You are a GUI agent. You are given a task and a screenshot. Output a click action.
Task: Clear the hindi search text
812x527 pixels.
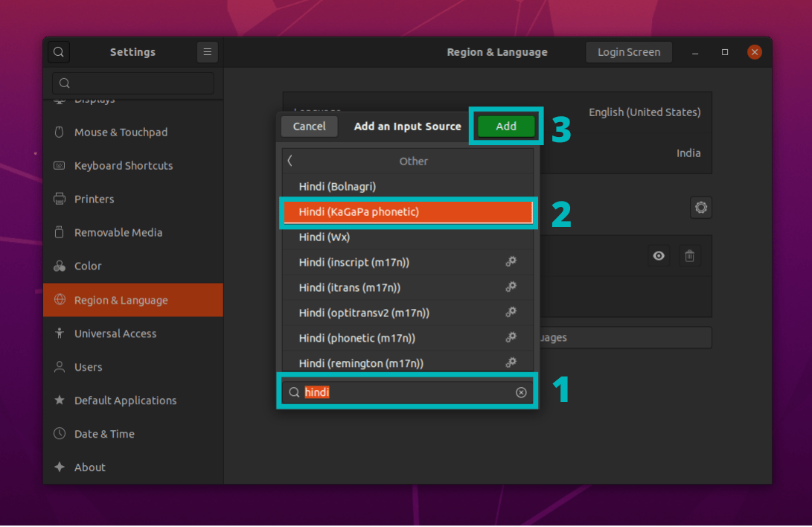[521, 392]
